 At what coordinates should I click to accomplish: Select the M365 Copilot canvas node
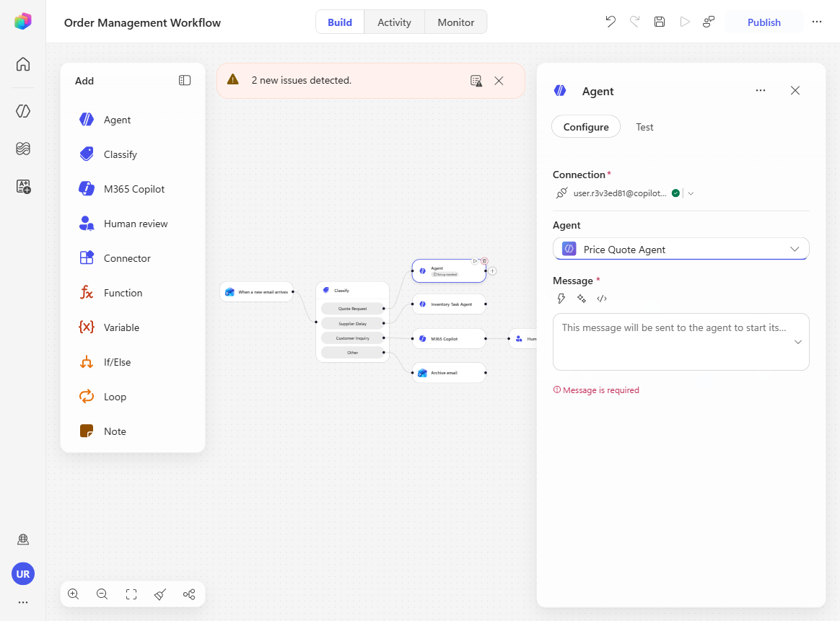[449, 339]
